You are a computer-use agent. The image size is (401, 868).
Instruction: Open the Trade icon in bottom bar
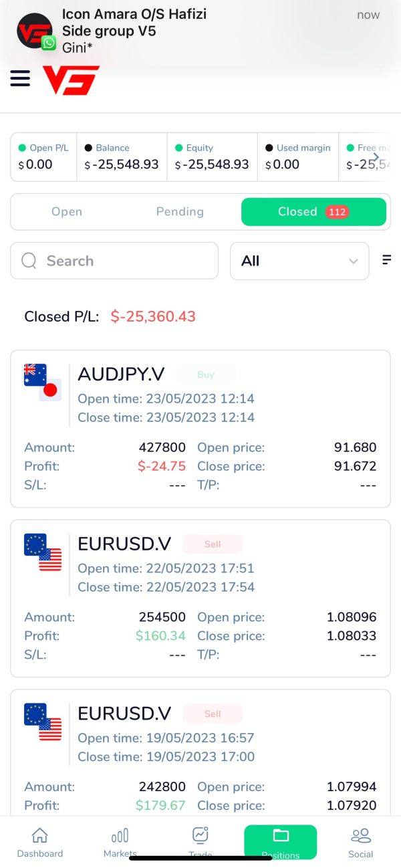point(200,836)
